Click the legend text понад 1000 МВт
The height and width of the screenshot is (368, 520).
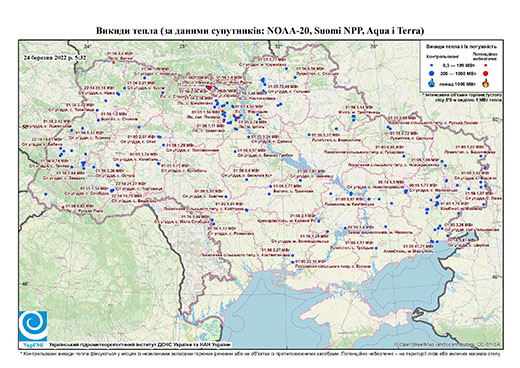(x=459, y=83)
